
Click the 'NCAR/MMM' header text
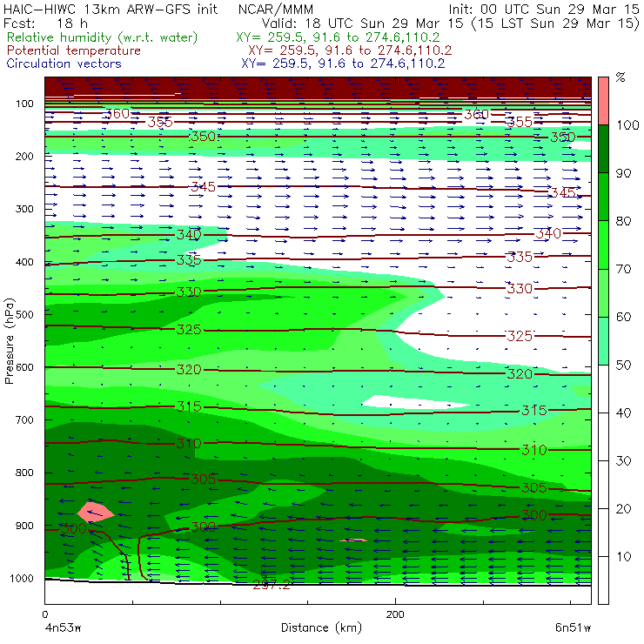pyautogui.click(x=276, y=10)
